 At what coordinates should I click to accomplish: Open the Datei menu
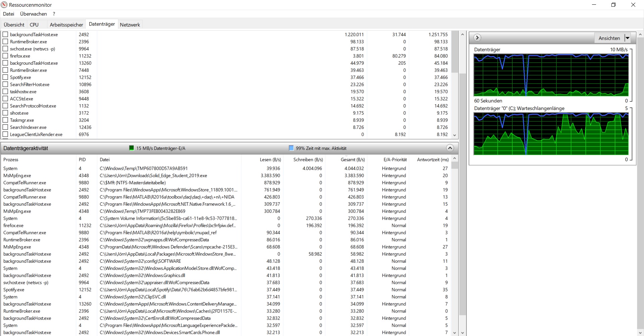tap(8, 14)
